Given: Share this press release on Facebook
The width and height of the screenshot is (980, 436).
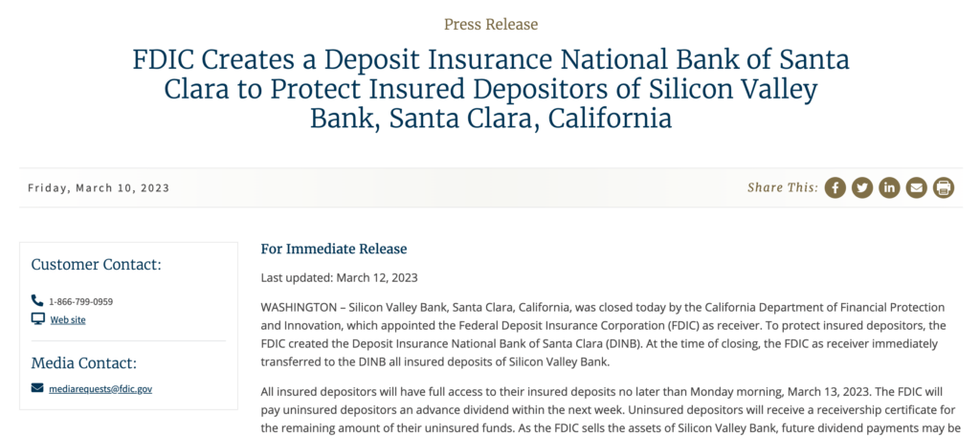Looking at the screenshot, I should pyautogui.click(x=835, y=187).
